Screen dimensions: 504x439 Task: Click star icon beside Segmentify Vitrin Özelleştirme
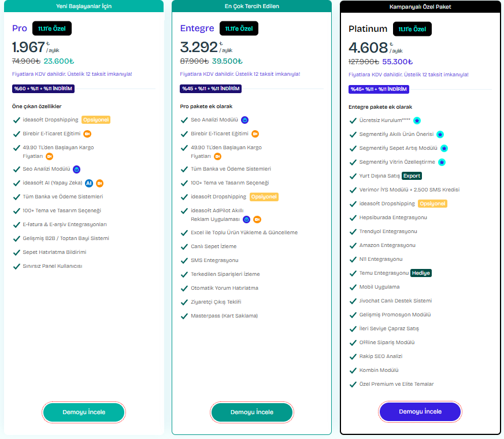[x=442, y=162]
